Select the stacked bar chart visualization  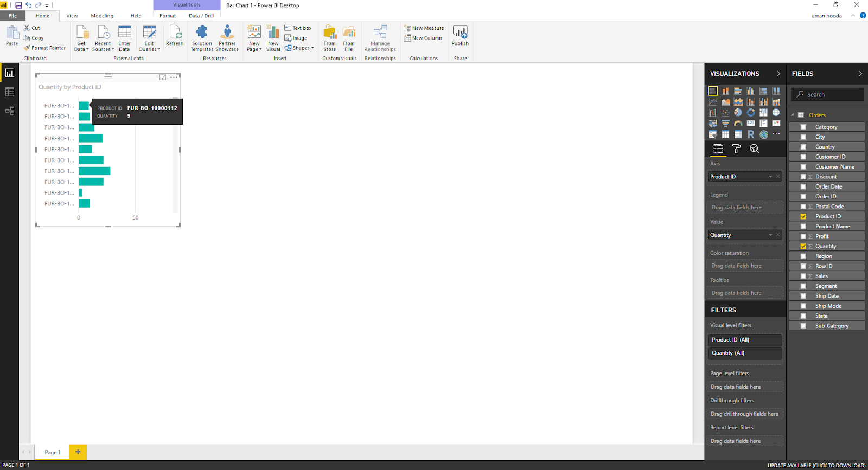pyautogui.click(x=713, y=91)
